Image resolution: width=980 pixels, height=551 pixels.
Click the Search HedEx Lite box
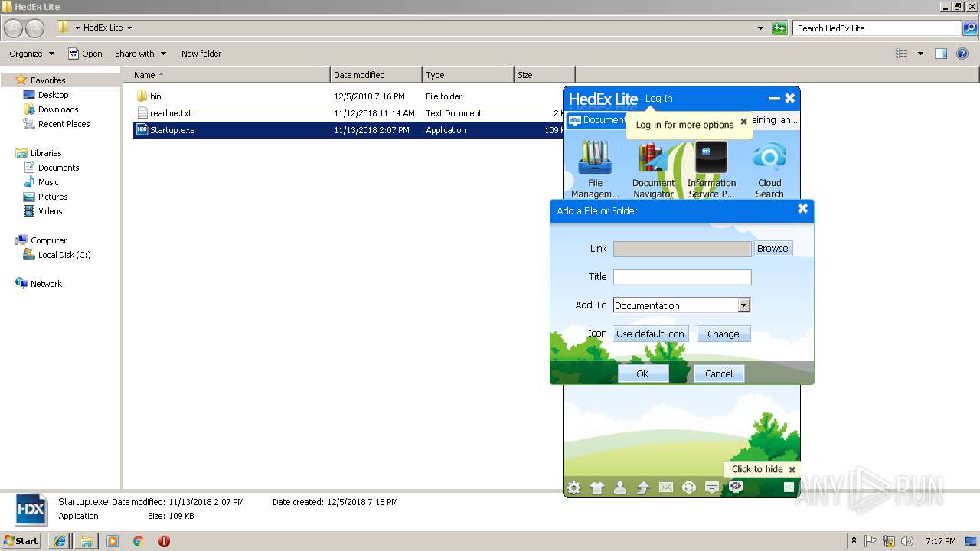[x=877, y=28]
